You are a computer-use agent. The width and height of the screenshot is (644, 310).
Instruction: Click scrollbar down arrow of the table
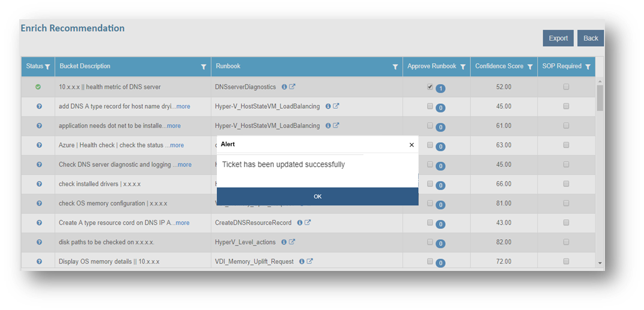tap(600, 263)
